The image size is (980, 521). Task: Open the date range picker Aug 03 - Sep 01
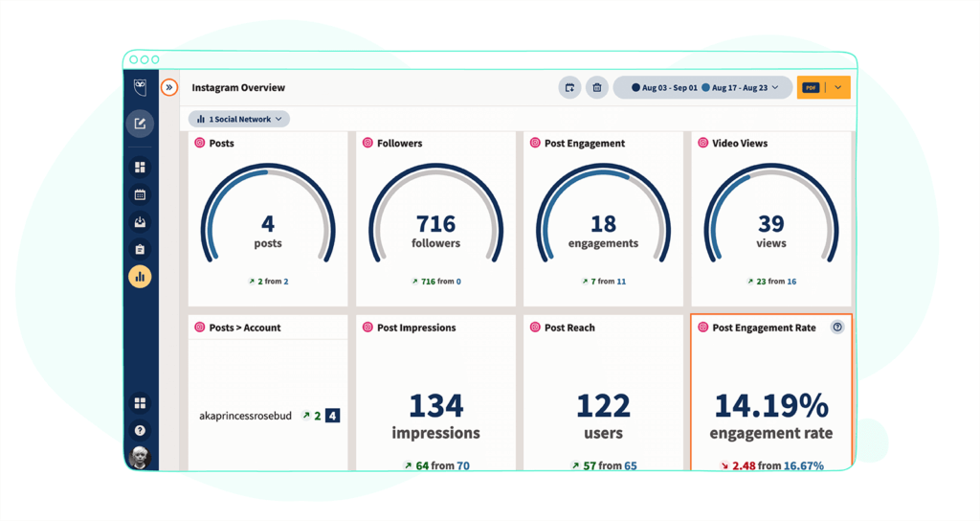click(x=703, y=87)
